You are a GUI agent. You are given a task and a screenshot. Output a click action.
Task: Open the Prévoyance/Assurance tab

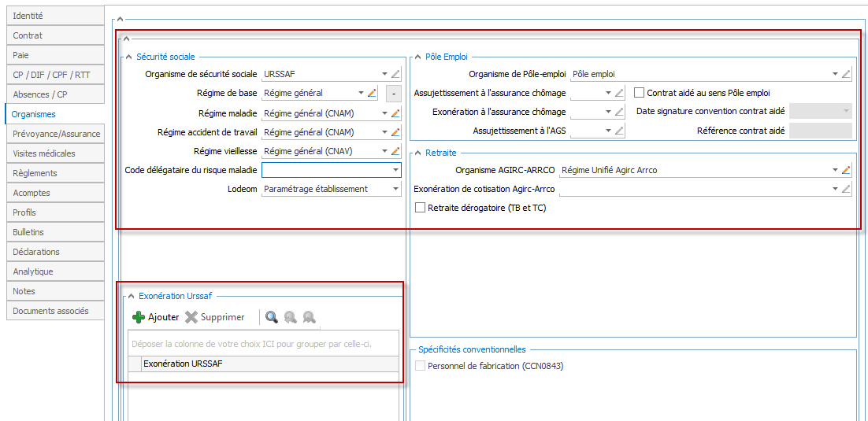pos(55,134)
